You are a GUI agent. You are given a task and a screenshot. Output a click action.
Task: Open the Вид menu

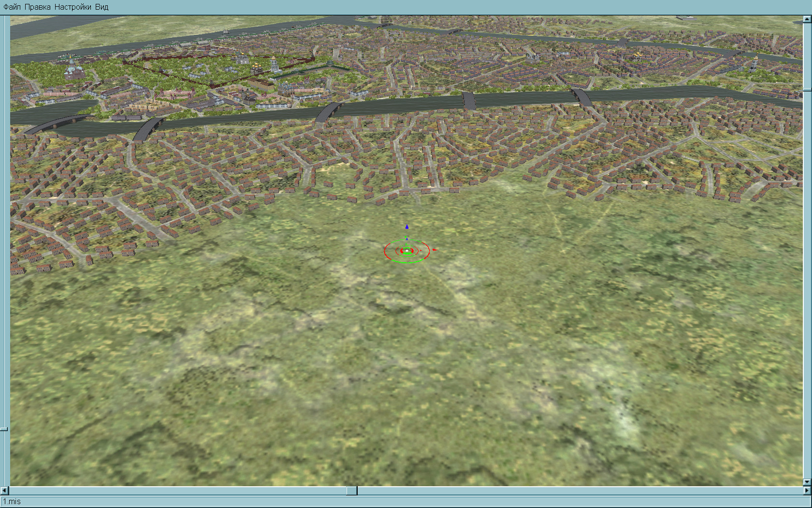click(x=101, y=7)
